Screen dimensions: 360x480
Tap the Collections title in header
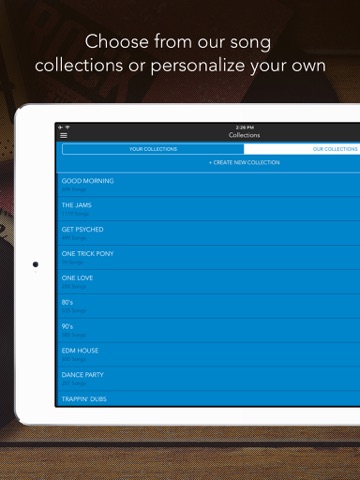pyautogui.click(x=244, y=135)
